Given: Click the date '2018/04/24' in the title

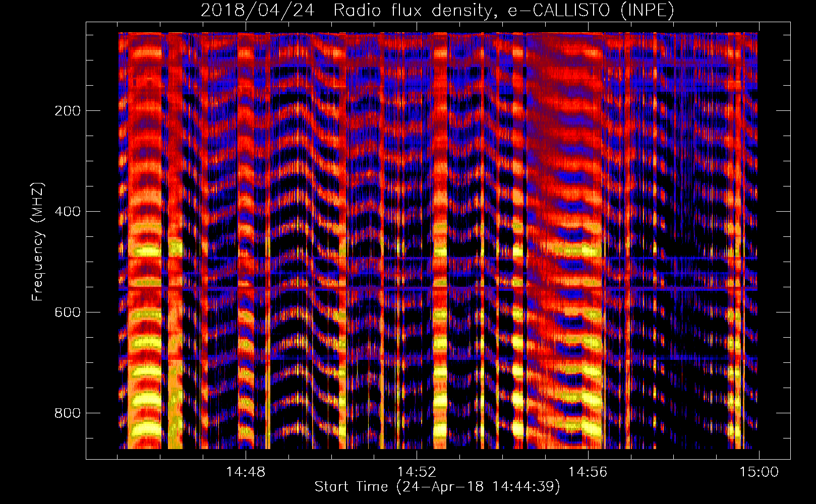Looking at the screenshot, I should (258, 10).
